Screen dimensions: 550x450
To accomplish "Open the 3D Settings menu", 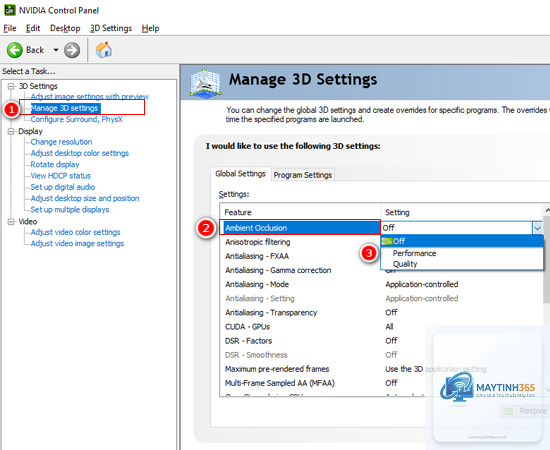I will point(111,28).
